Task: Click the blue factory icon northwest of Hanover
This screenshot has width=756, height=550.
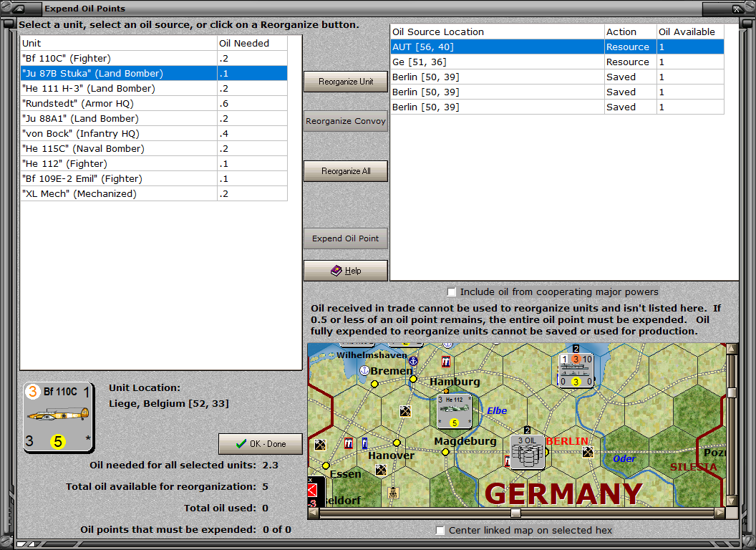Action: (x=364, y=443)
